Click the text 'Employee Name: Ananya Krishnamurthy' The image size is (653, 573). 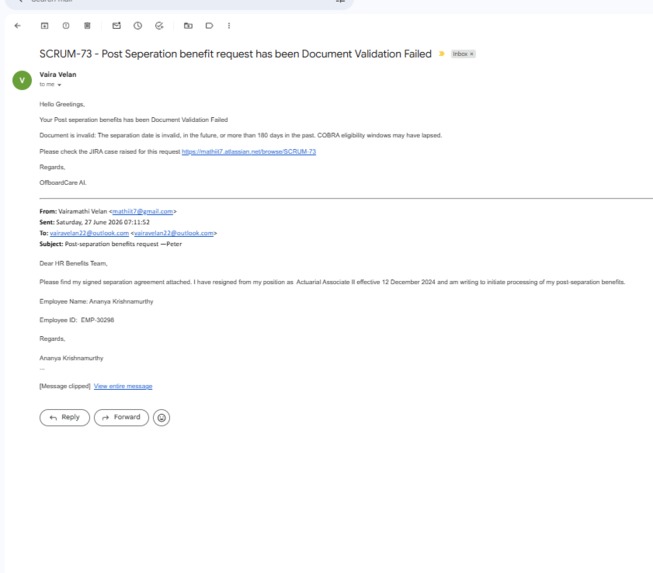(96, 301)
